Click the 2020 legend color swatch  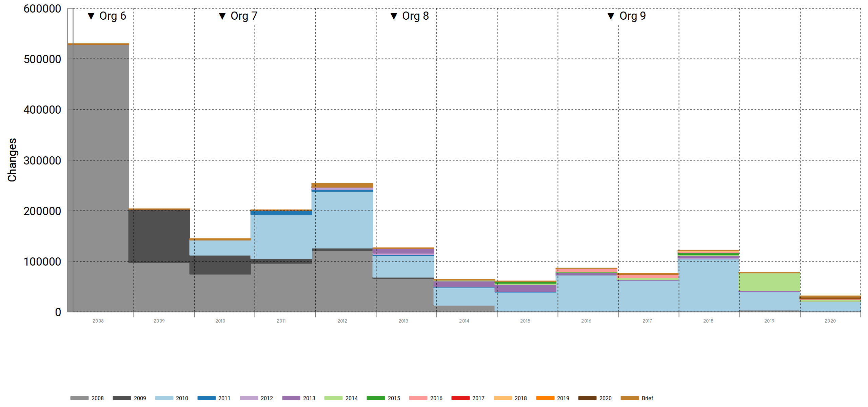click(x=587, y=398)
